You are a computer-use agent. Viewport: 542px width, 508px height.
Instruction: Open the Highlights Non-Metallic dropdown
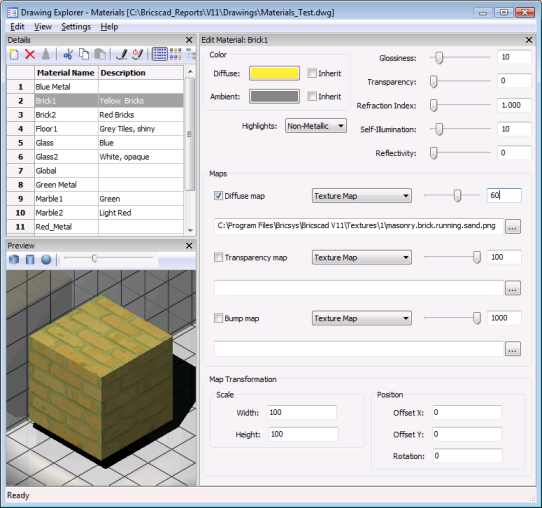coord(316,126)
